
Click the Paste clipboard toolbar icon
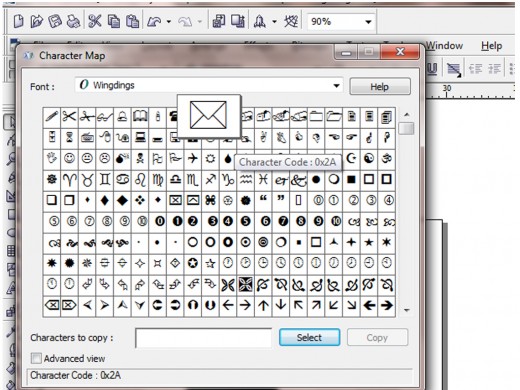coord(132,22)
